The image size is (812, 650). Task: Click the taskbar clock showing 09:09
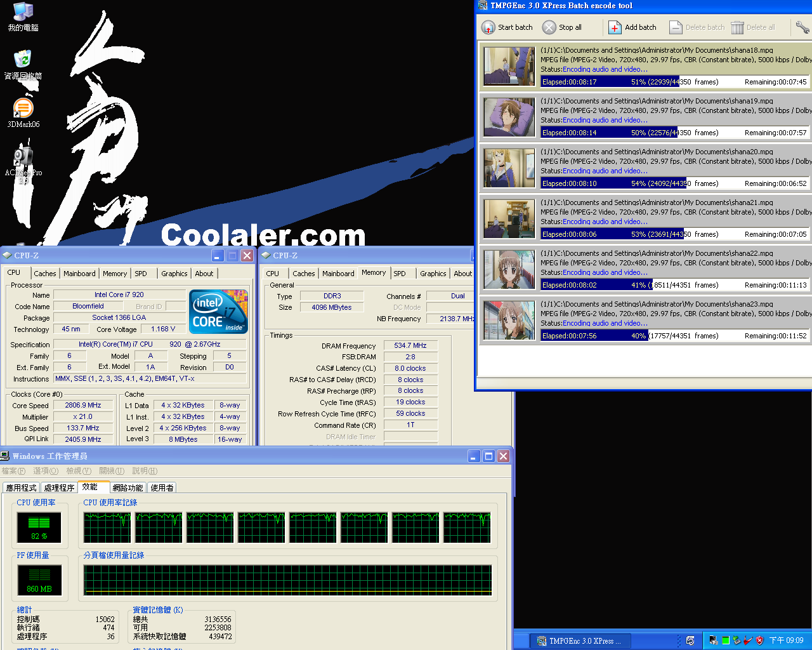point(787,640)
